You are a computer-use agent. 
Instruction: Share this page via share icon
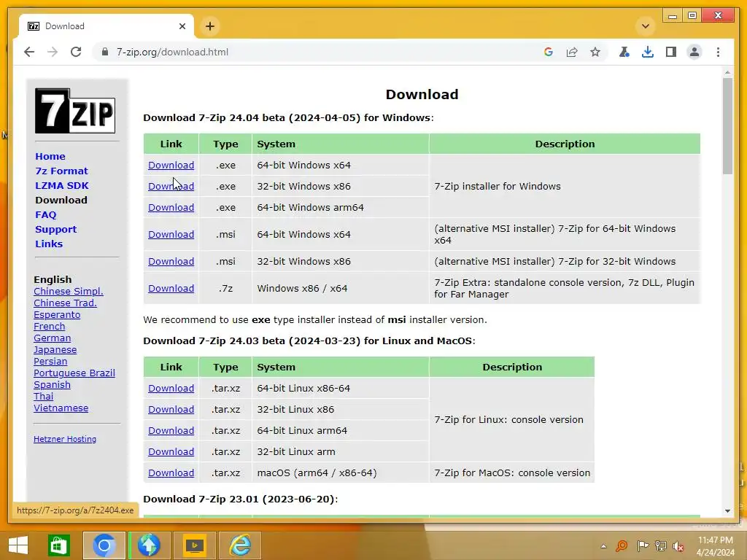point(572,52)
